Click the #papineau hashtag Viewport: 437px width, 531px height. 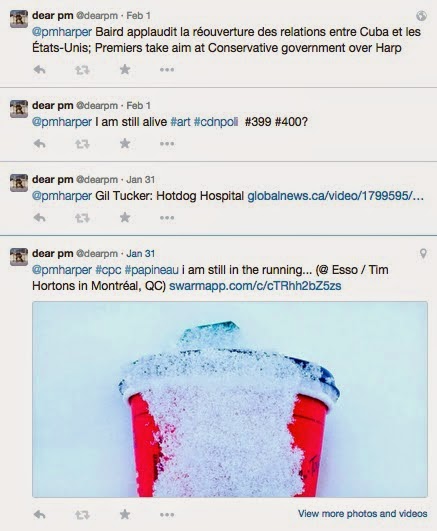[151, 270]
